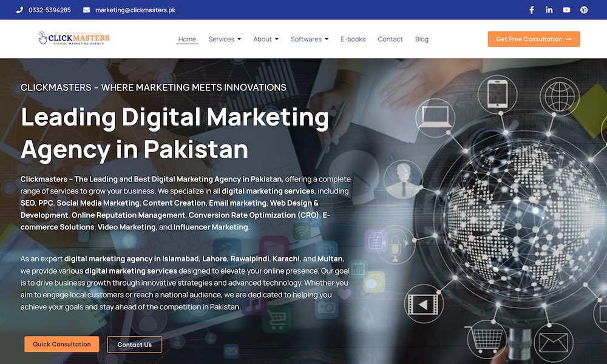Expand the Softwares dropdown menu
The height and width of the screenshot is (364, 607).
pyautogui.click(x=310, y=39)
